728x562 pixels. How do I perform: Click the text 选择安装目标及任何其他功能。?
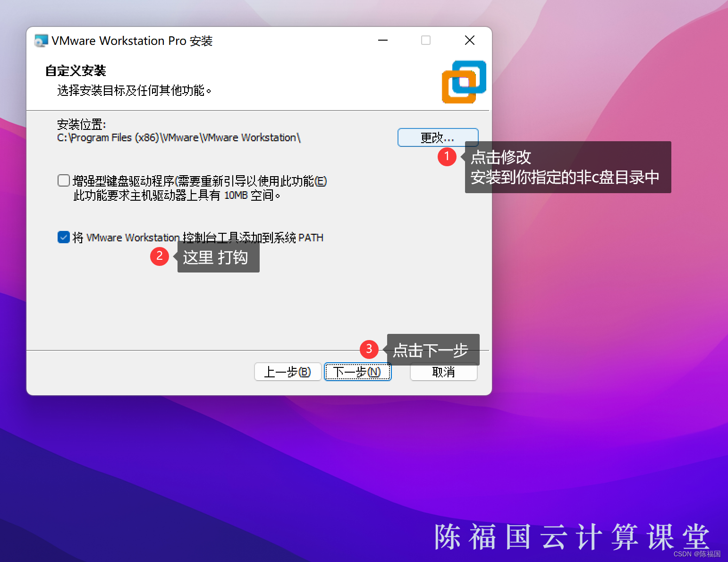point(134,90)
